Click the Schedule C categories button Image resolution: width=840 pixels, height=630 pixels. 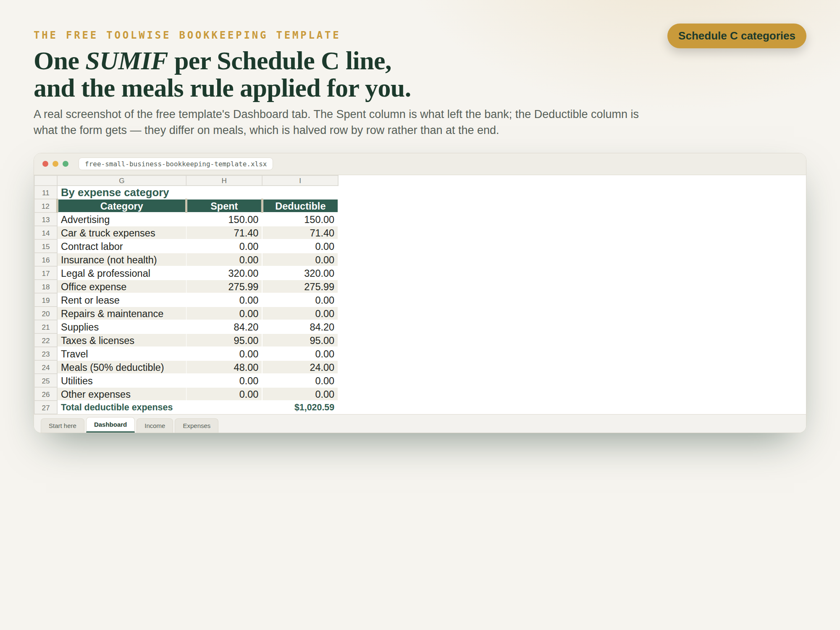736,36
